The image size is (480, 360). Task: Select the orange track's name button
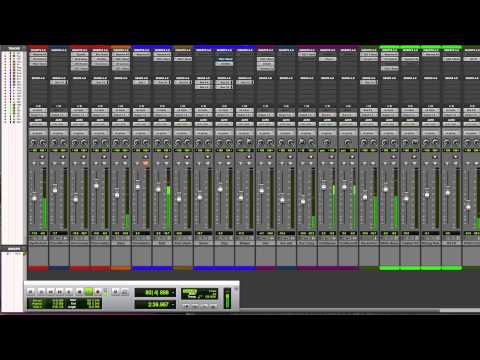pos(121,243)
